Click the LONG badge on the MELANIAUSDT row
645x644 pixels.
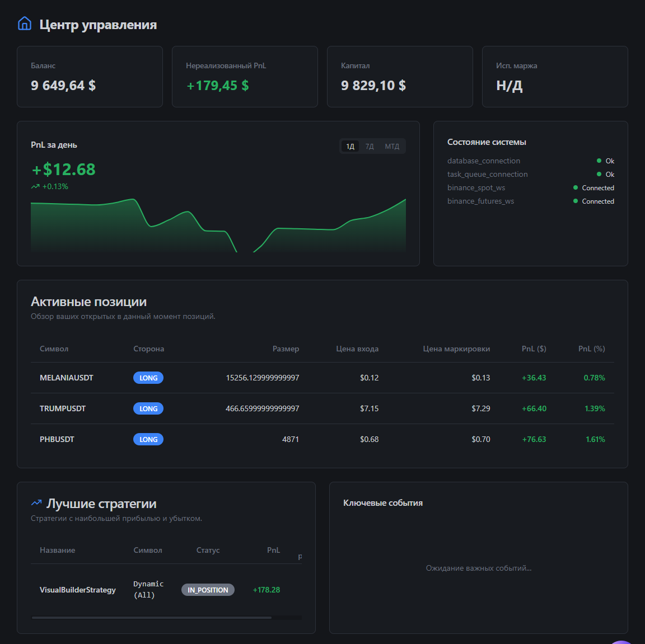click(x=148, y=378)
